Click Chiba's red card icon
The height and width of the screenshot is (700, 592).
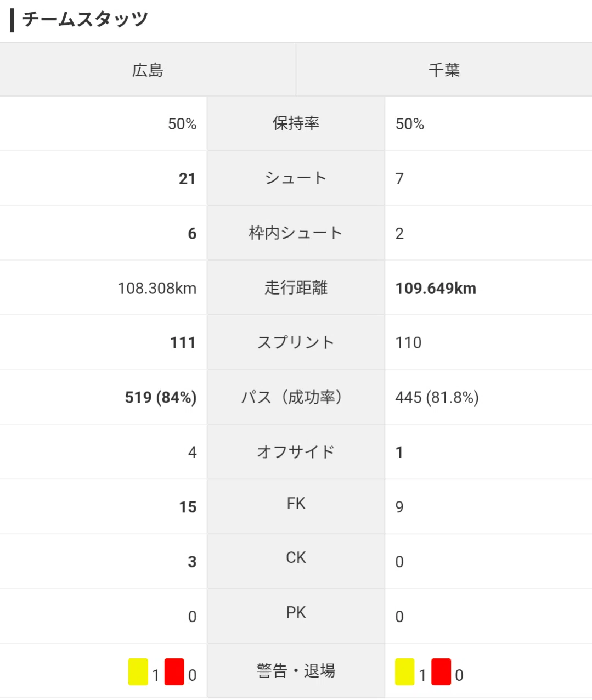click(441, 671)
